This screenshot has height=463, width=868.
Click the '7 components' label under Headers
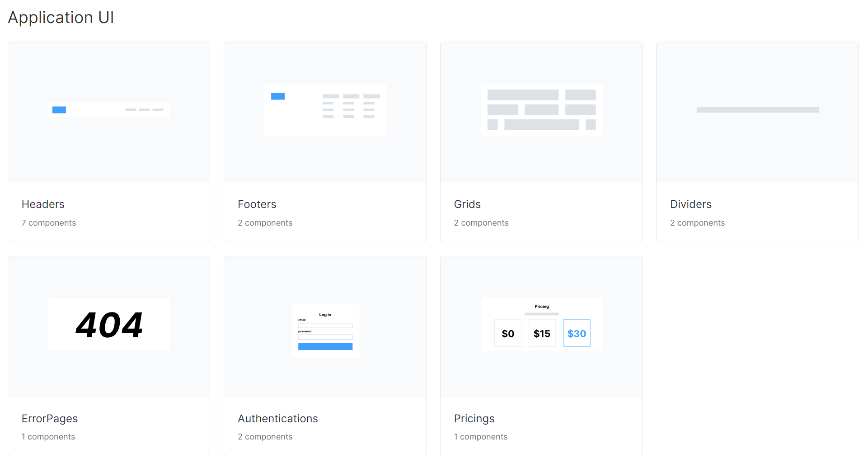(48, 222)
